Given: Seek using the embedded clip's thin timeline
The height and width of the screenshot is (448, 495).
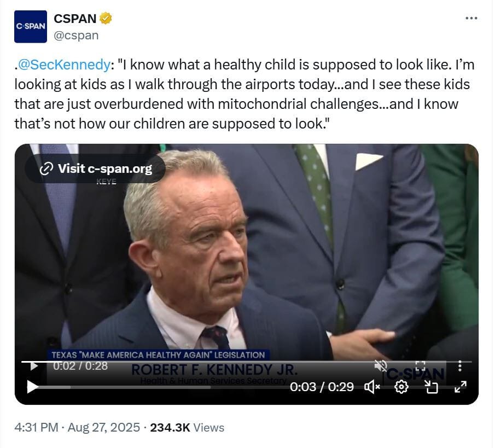Looking at the screenshot, I should tap(246, 361).
